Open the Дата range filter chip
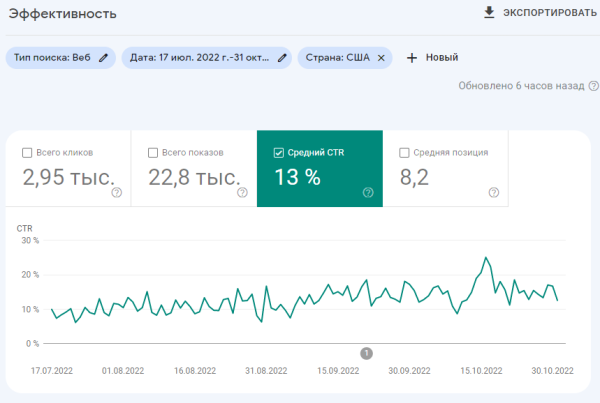 200,58
